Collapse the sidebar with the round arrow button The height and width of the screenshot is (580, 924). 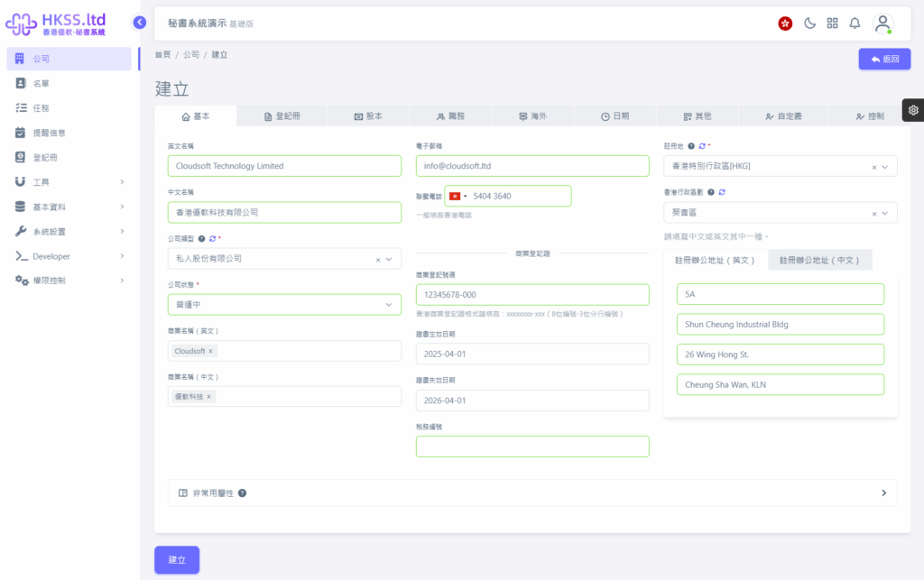point(140,23)
